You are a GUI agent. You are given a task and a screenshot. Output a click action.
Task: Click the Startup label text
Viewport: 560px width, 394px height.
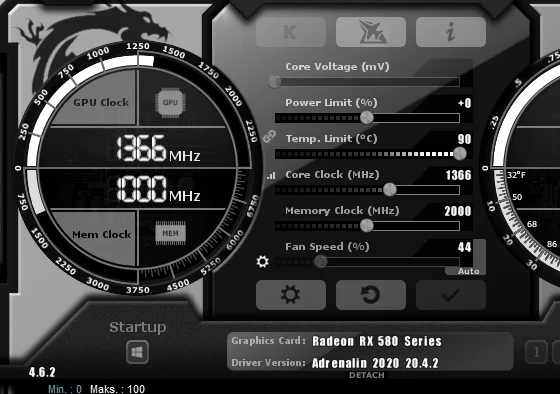click(138, 327)
